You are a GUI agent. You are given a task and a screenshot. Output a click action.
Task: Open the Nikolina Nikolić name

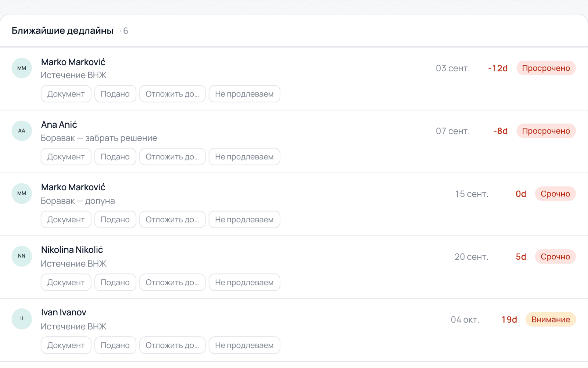pos(72,250)
